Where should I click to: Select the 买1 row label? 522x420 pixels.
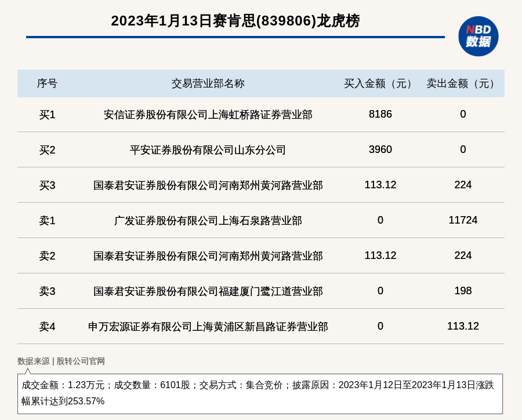pos(47,115)
